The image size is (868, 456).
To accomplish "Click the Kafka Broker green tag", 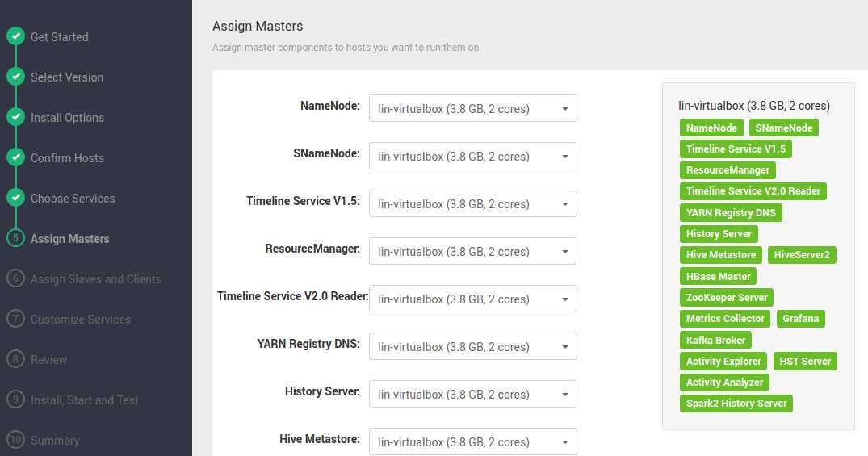I will coord(715,340).
